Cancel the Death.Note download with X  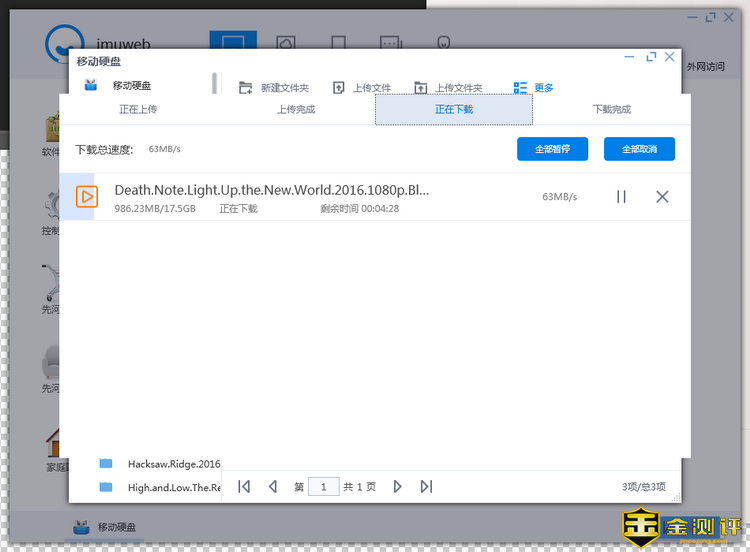tap(662, 197)
